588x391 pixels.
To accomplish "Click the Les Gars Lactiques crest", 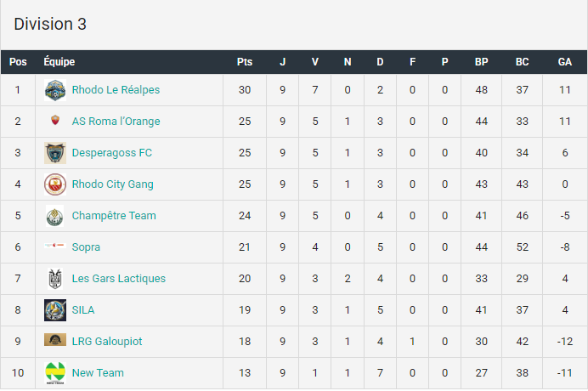I will coord(55,279).
